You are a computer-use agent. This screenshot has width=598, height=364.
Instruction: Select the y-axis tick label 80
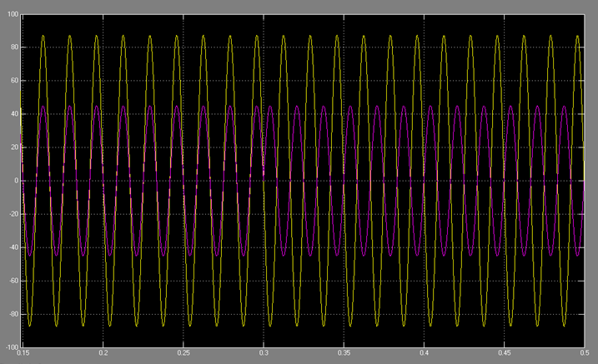(14, 47)
